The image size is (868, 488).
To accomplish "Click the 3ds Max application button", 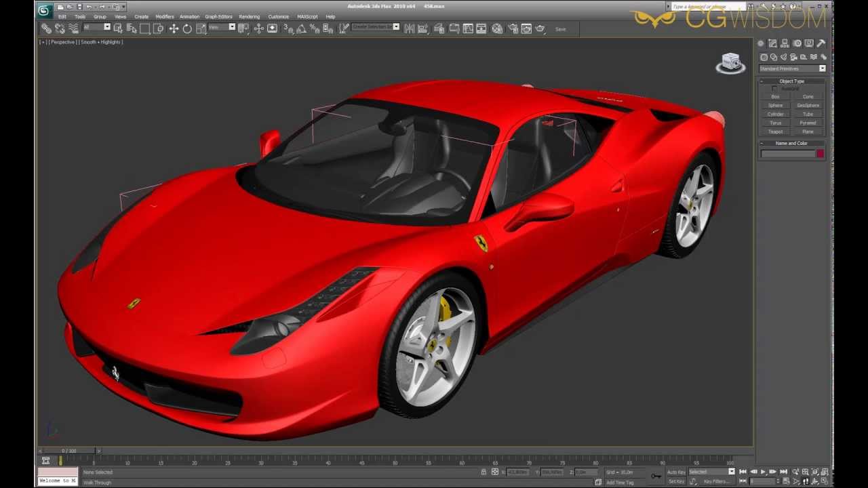I will coord(45,10).
